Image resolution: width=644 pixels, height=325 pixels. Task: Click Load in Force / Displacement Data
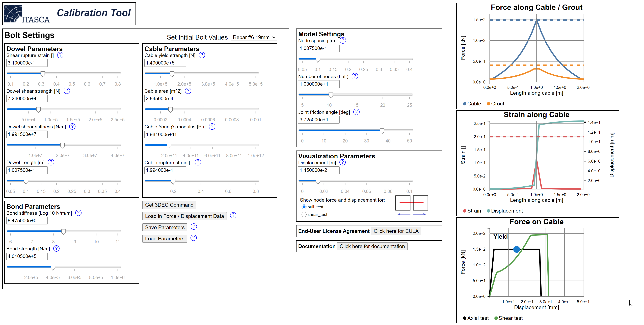click(x=184, y=216)
